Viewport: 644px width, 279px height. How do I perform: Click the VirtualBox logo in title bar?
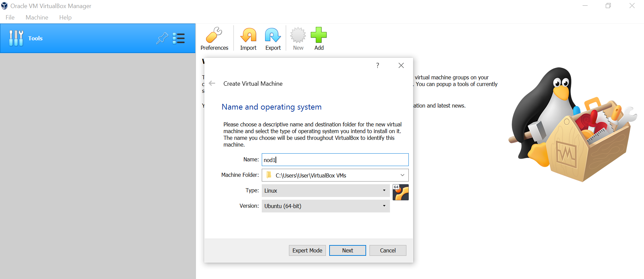click(4, 6)
